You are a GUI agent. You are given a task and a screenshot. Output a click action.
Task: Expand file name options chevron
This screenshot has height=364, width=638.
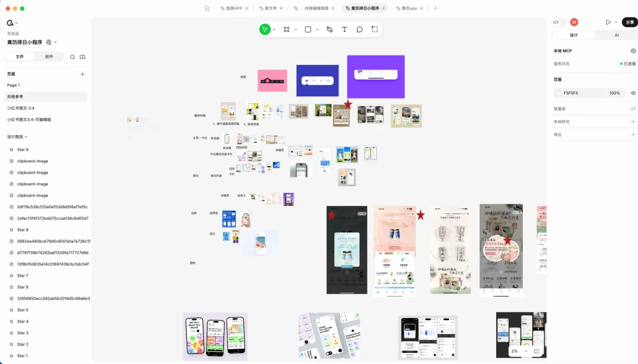click(56, 42)
